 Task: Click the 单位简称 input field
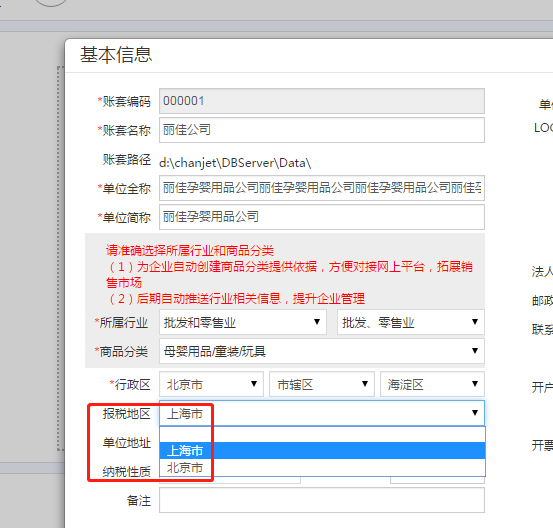click(322, 217)
